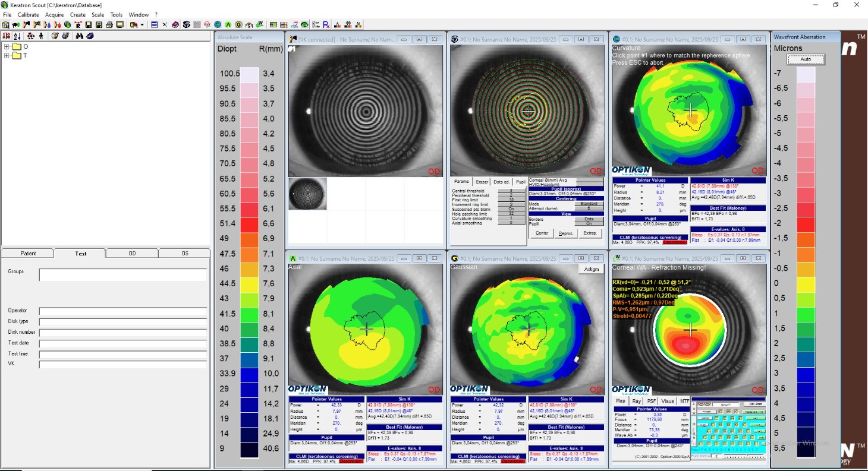The height and width of the screenshot is (471, 868).
Task: Toggle the 'Suspected pts blank' On button
Action: point(511,209)
